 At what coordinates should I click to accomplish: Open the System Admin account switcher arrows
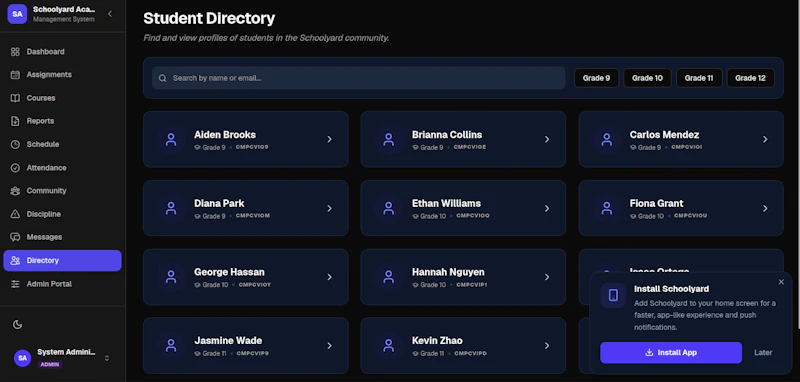[107, 358]
